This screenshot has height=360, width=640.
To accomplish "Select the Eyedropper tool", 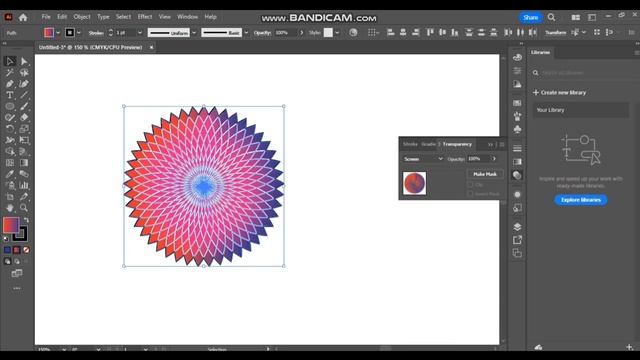I will point(10,174).
